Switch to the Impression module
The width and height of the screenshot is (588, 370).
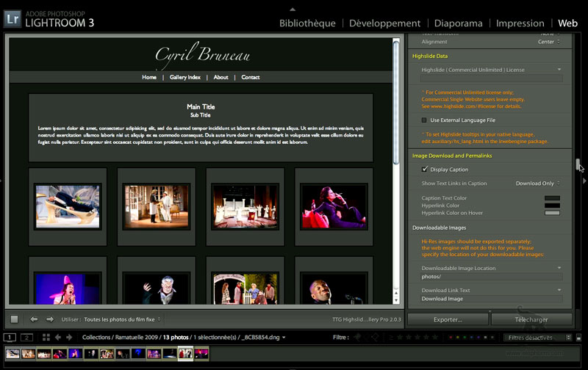520,23
